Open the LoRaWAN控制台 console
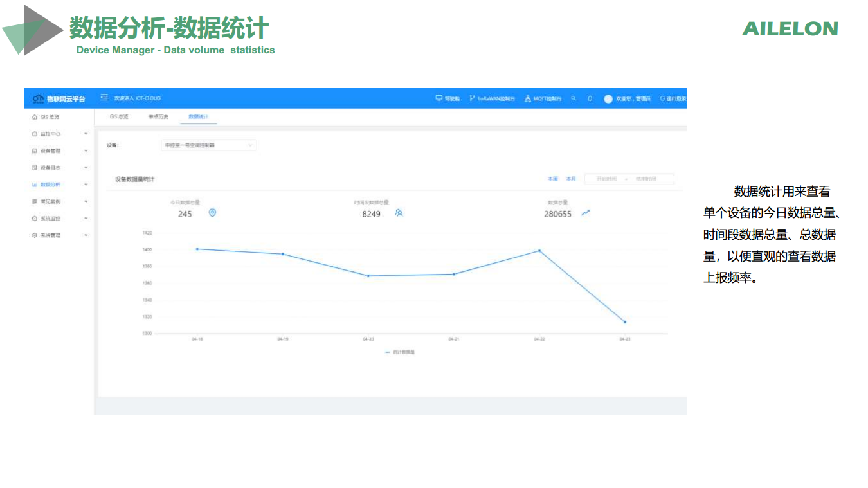 (x=493, y=98)
